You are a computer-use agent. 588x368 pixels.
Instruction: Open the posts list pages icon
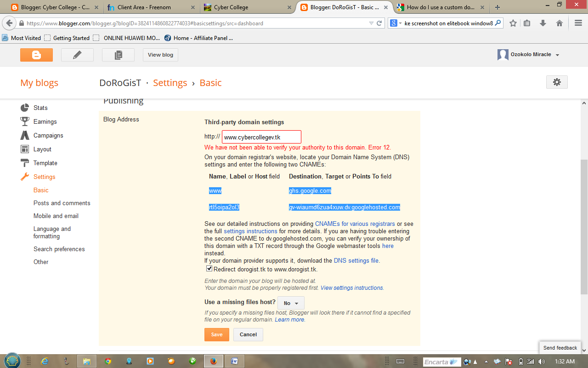pos(118,55)
